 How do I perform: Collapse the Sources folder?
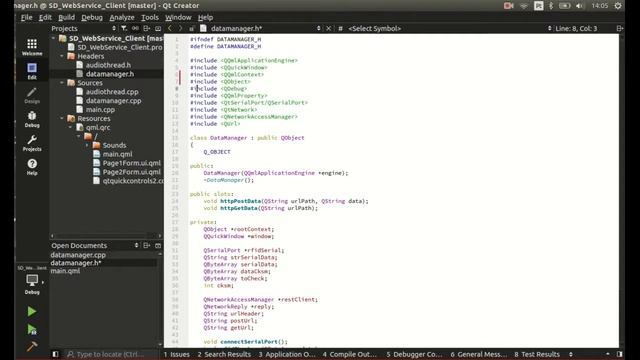click(x=62, y=83)
